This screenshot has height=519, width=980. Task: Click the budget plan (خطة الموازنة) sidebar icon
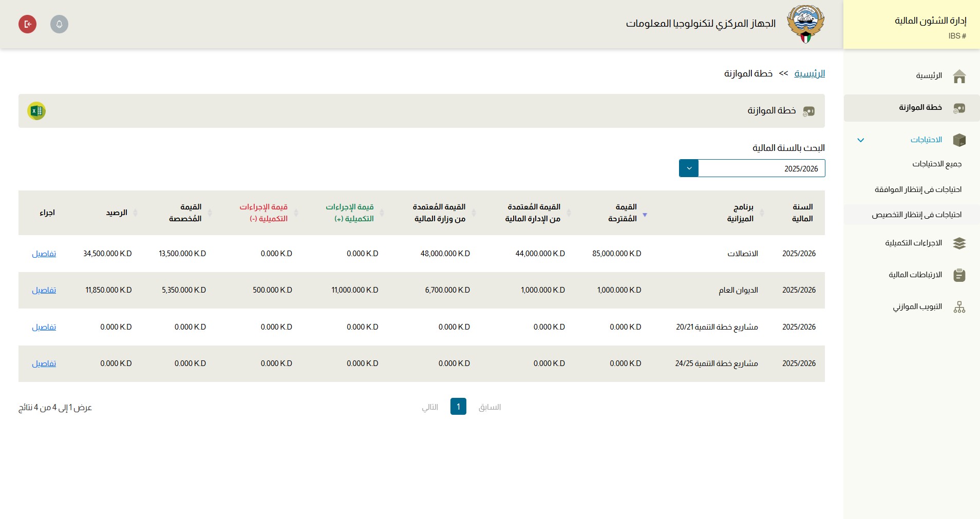960,107
